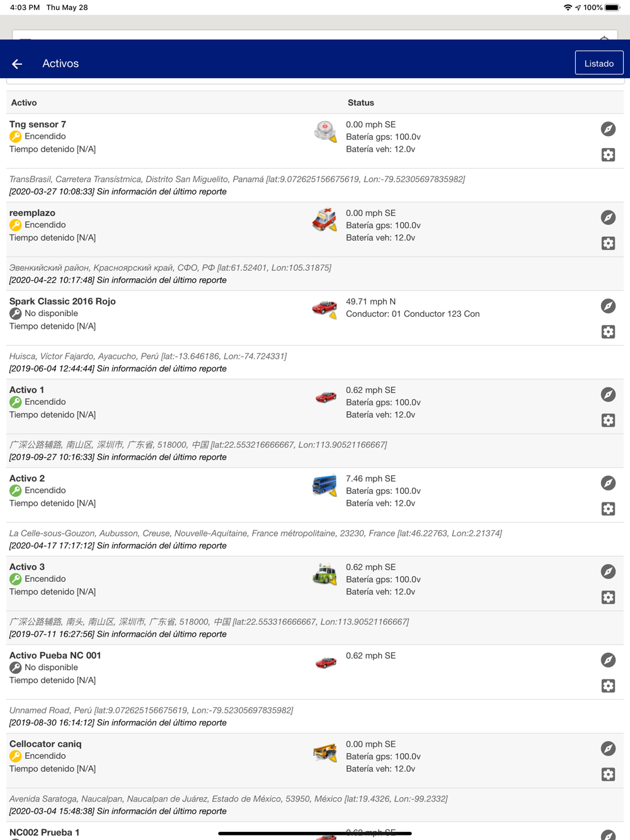Open settings gear for Tng sensor 7
Screen dimensions: 630x840
608,155
